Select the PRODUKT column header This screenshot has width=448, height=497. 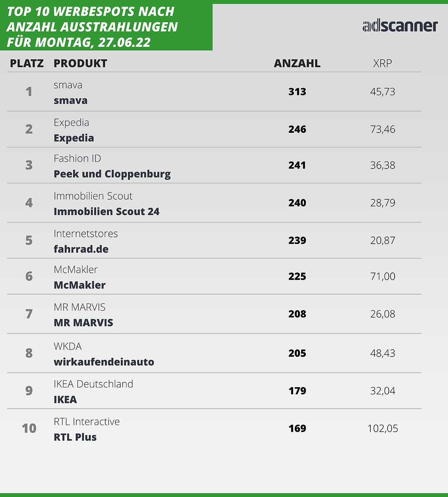tap(80, 64)
